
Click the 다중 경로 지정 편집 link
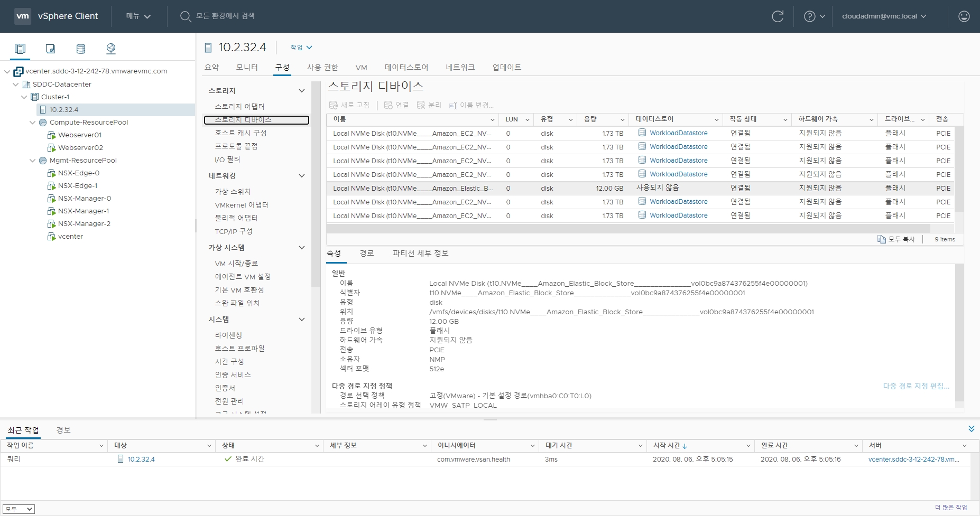tap(916, 386)
